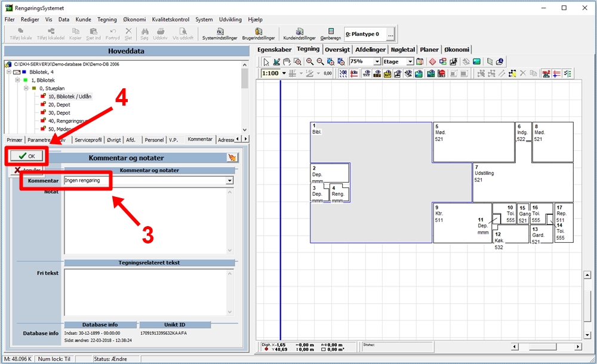Viewport: 597px width, 364px height.
Task: Click the drawing pencil tool icon
Action: pos(277,61)
